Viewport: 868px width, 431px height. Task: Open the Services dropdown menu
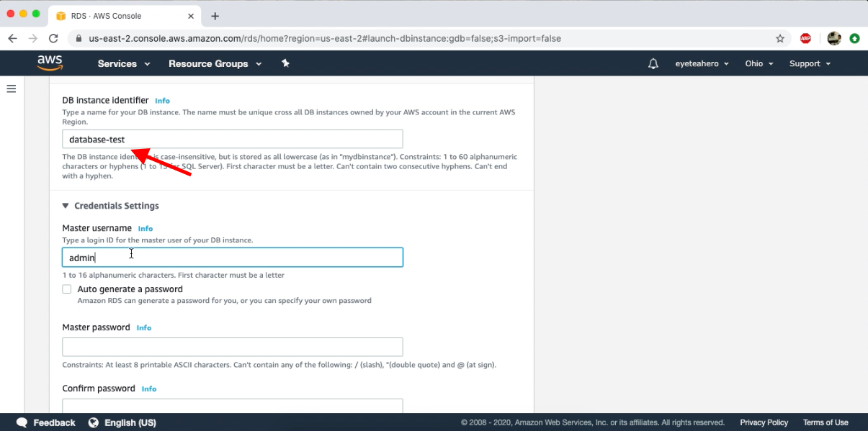(x=124, y=63)
